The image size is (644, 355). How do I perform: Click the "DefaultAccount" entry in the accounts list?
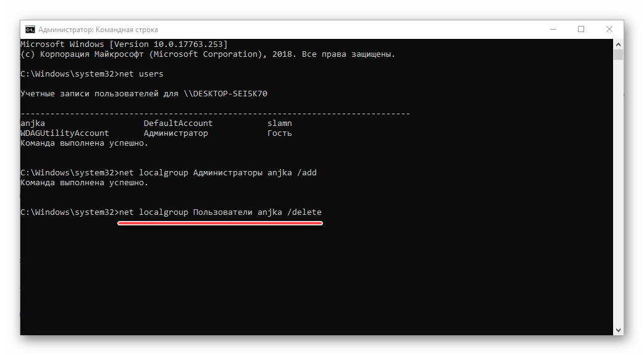coord(178,123)
